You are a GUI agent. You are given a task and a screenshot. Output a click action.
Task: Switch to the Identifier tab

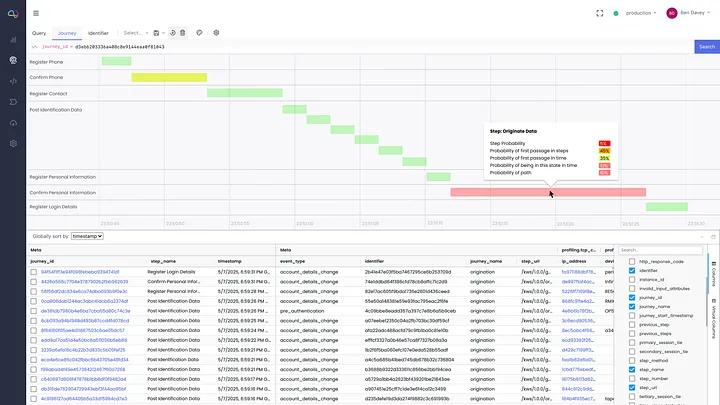tap(98, 33)
